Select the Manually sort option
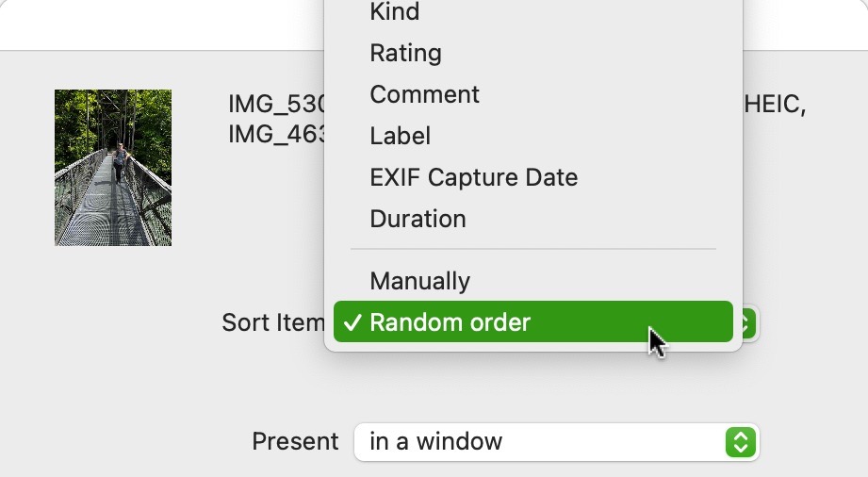The image size is (868, 477). coord(419,281)
